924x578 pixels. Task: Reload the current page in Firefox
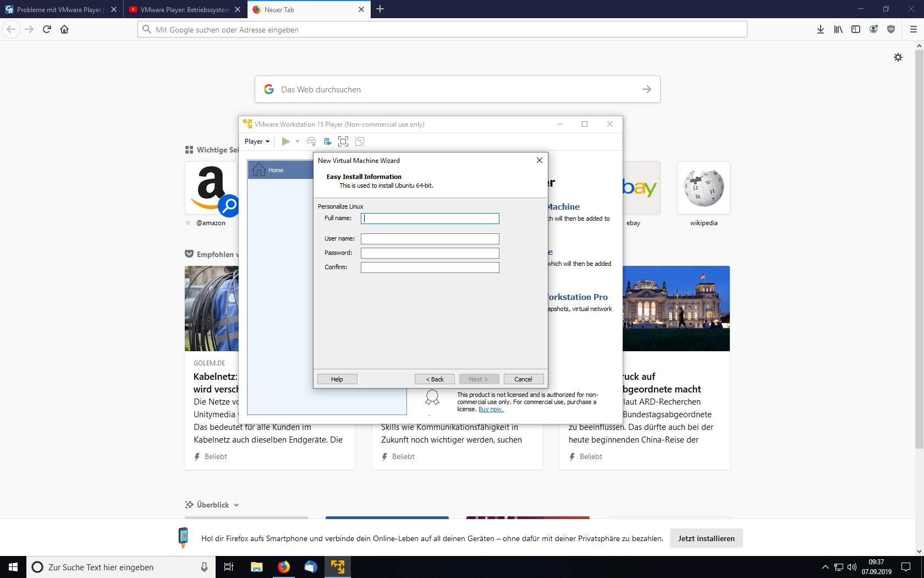47,29
